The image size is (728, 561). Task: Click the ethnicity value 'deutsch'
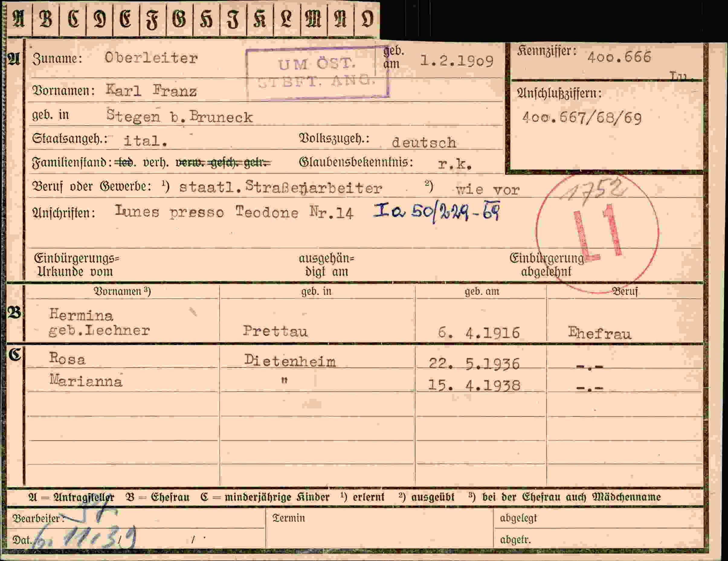click(424, 142)
